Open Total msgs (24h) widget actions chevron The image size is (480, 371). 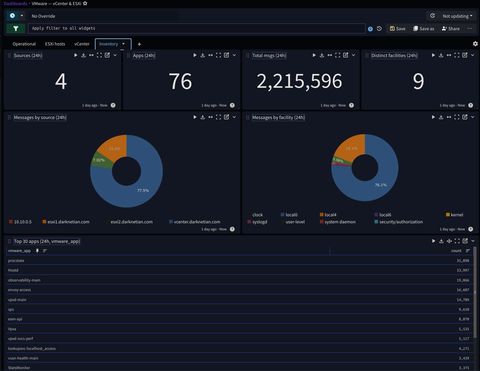(x=354, y=55)
